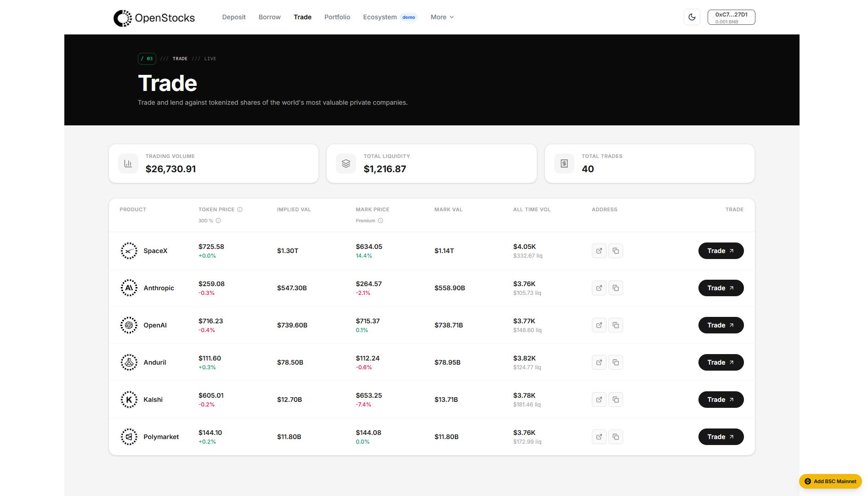The height and width of the screenshot is (496, 868).
Task: Click the Anthropic logo icon
Action: 129,288
